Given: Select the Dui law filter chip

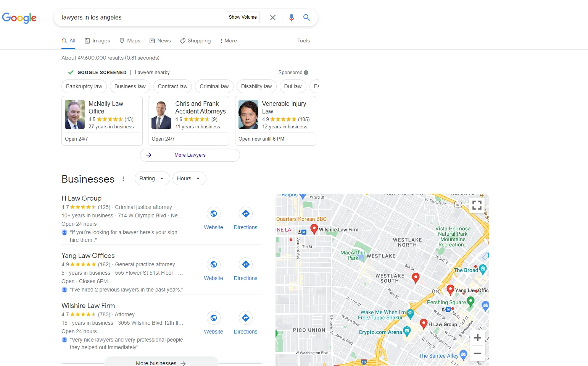Looking at the screenshot, I should pos(293,87).
